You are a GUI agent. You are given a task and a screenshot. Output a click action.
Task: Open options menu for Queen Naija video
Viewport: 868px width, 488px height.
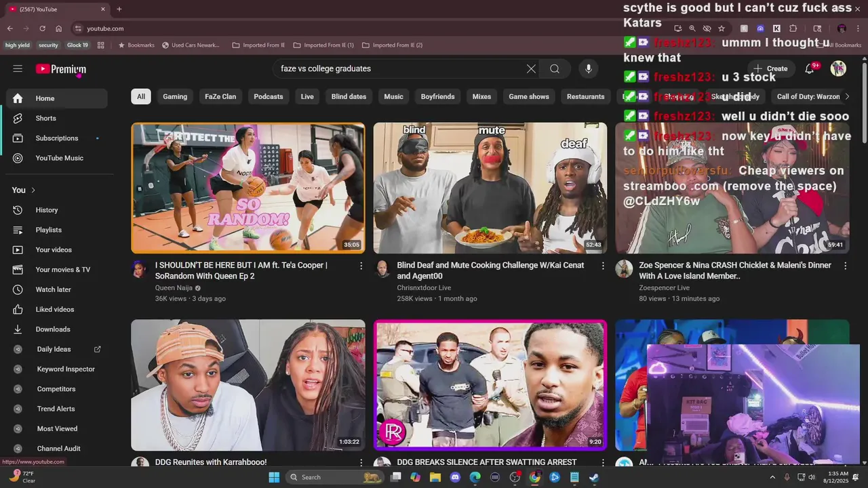pos(361,266)
